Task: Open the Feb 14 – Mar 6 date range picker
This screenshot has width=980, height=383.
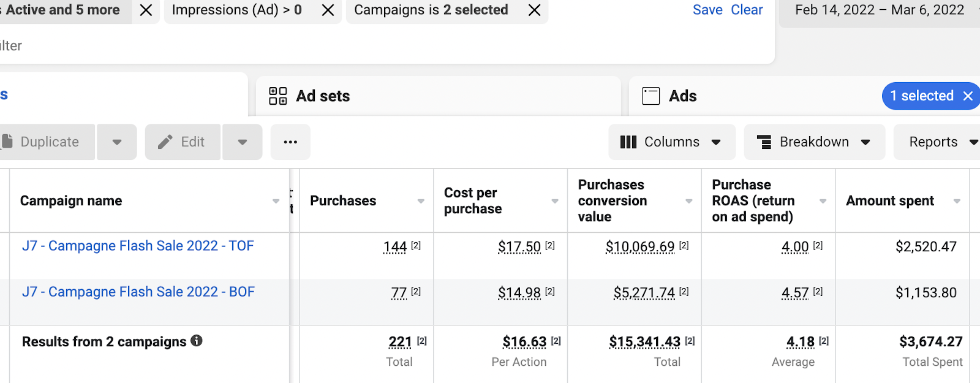Action: point(880,10)
